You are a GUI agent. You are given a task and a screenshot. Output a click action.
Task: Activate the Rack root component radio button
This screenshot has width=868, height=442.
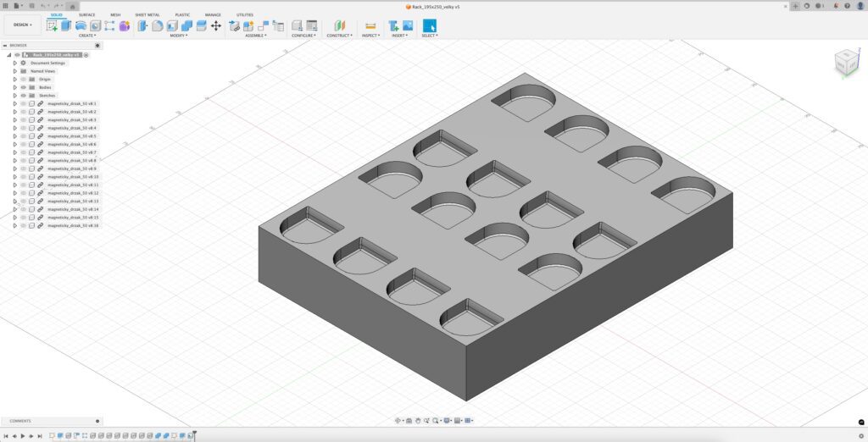point(86,55)
